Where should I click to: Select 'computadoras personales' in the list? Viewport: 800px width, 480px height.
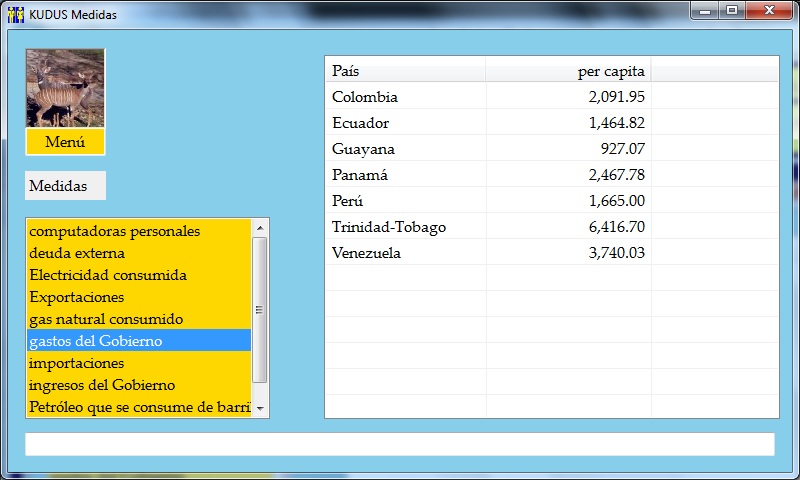pyautogui.click(x=115, y=231)
